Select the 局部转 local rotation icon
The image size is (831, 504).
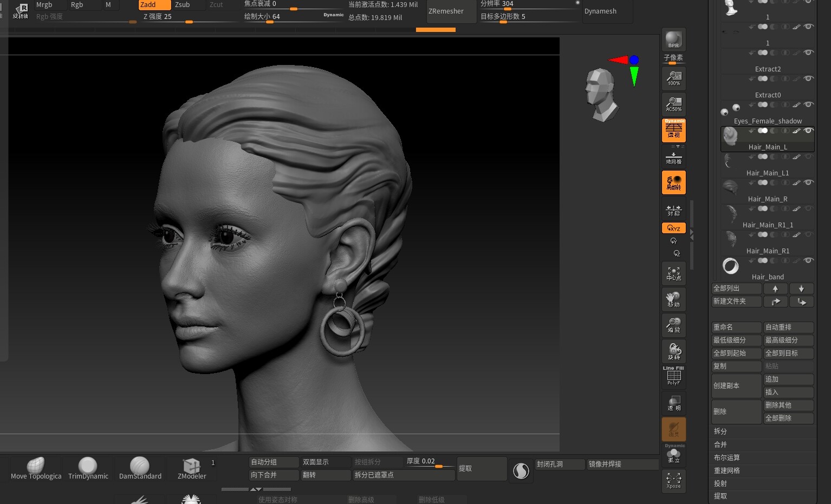pyautogui.click(x=673, y=182)
